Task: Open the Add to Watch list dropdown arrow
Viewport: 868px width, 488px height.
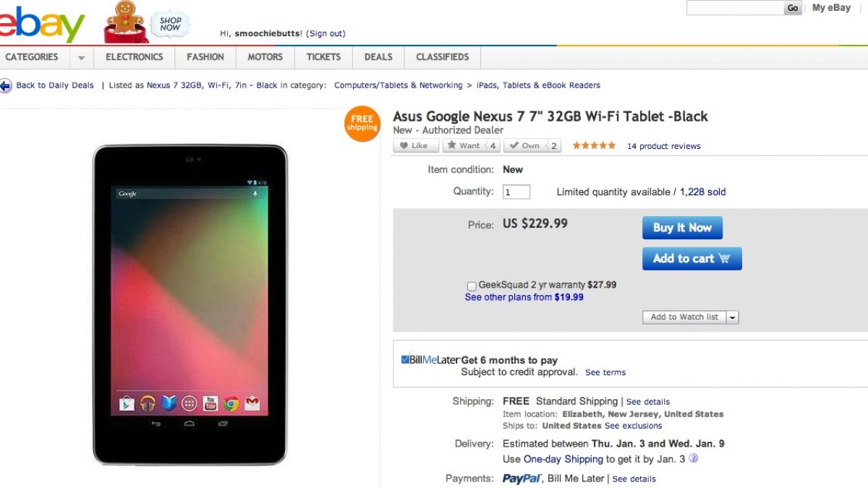Action: tap(732, 317)
